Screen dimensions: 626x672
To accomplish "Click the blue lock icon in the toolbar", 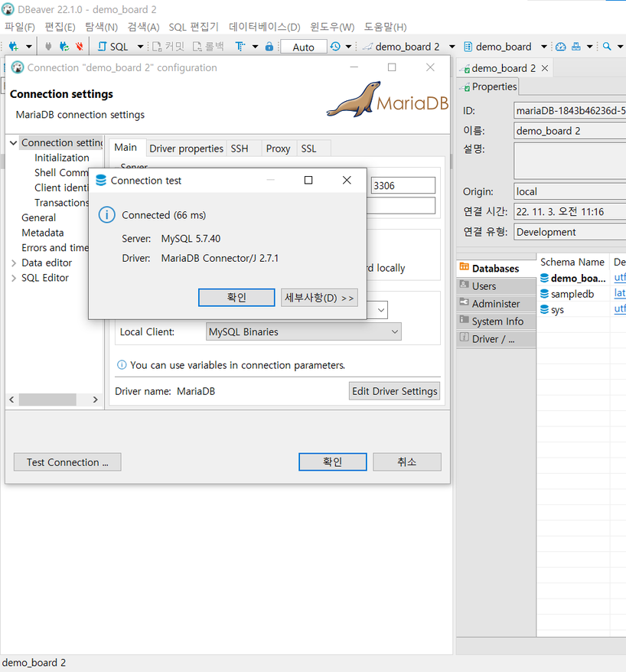I will click(x=269, y=46).
